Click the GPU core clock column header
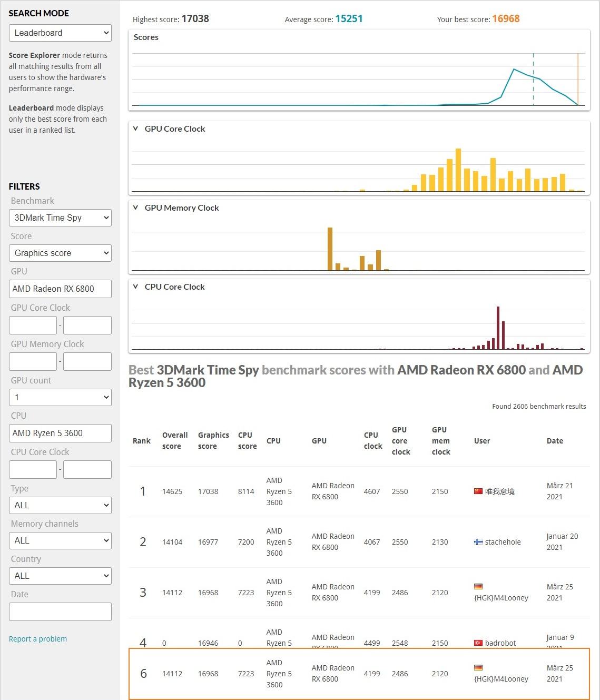The image size is (600, 700). [x=401, y=441]
